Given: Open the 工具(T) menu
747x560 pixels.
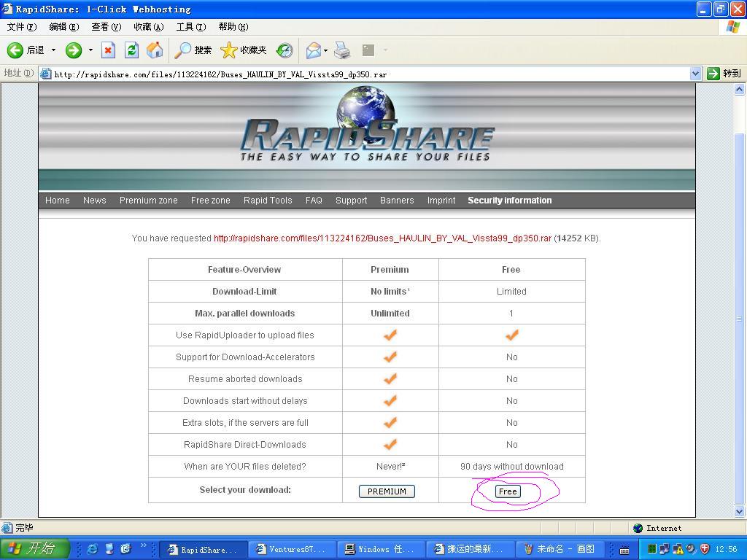Looking at the screenshot, I should pyautogui.click(x=190, y=27).
